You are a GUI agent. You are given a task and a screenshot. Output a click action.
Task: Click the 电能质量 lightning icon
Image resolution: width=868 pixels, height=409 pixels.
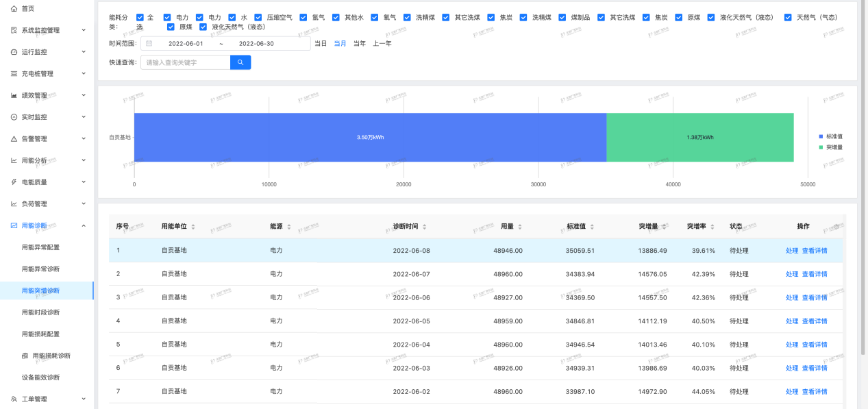pos(14,182)
